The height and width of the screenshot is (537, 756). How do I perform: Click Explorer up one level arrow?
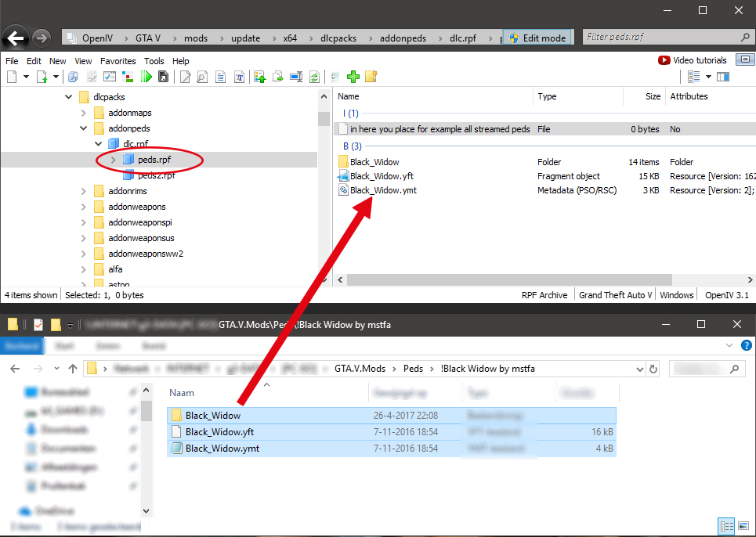pyautogui.click(x=73, y=369)
